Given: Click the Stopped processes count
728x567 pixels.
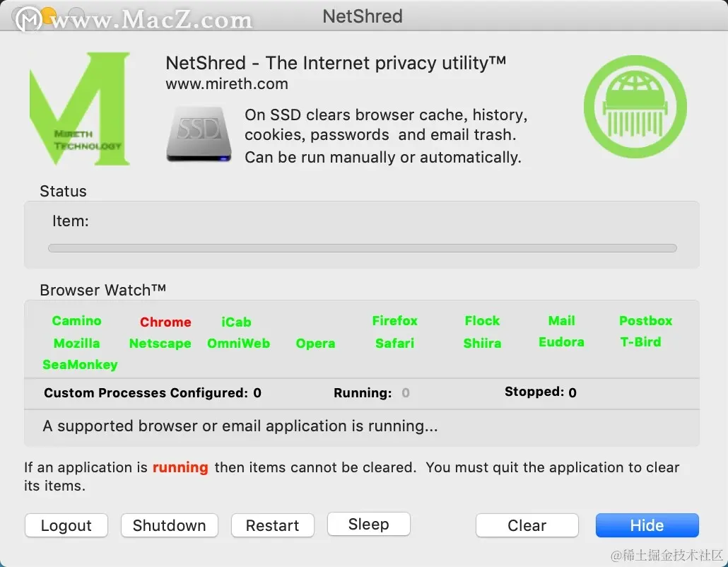Looking at the screenshot, I should pos(573,392).
